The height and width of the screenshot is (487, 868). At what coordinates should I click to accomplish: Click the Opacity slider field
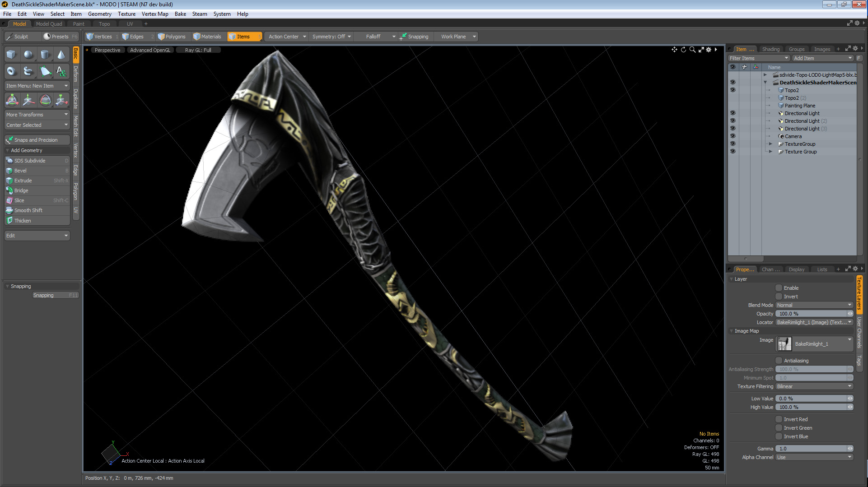click(811, 314)
